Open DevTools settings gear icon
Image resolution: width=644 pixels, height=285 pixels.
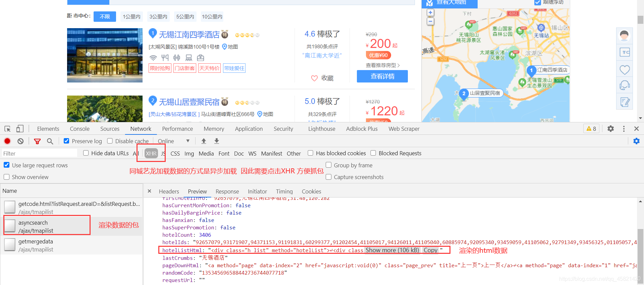pyautogui.click(x=611, y=129)
